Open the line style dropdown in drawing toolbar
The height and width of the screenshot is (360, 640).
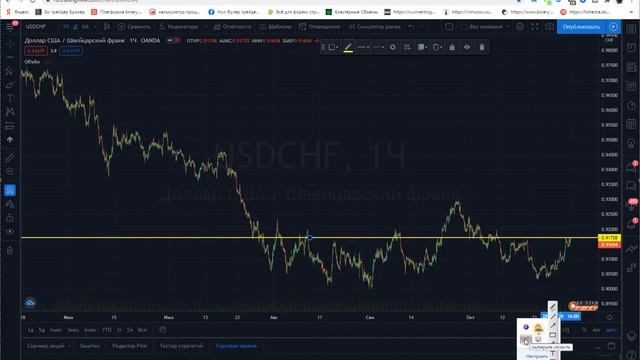[378, 47]
